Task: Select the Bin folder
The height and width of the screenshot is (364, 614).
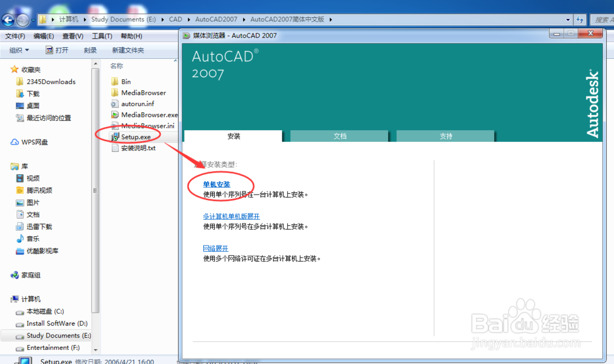Action: point(126,82)
